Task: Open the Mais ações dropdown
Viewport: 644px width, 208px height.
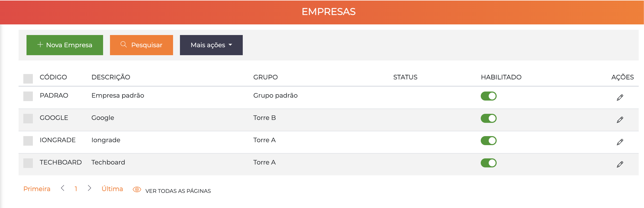Action: coord(211,45)
